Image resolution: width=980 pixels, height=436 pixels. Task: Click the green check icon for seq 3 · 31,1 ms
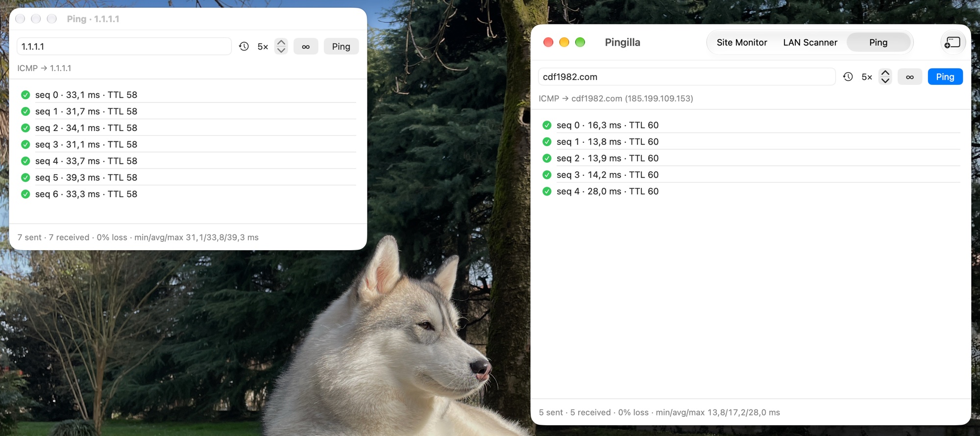pos(25,144)
